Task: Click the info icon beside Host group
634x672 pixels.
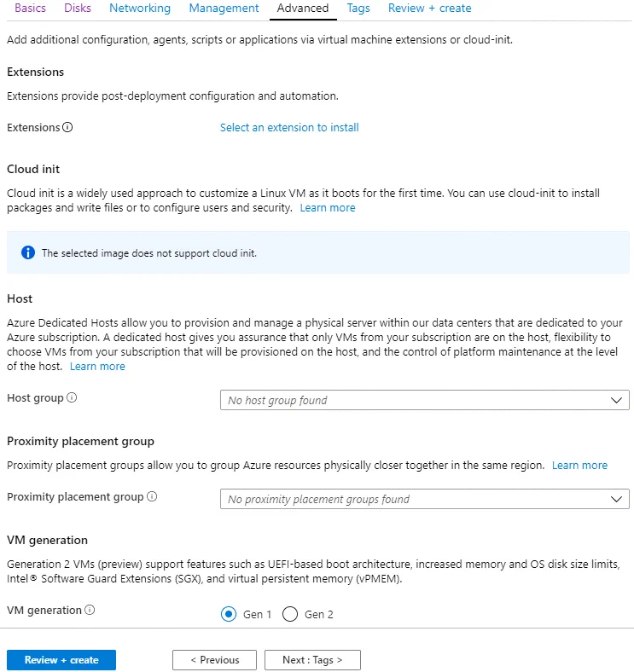Action: tap(72, 398)
